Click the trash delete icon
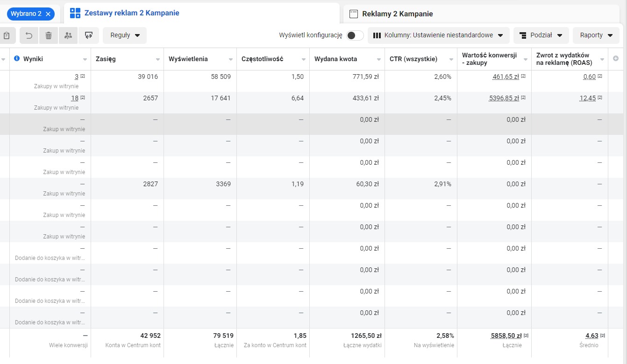The image size is (627, 364). click(x=49, y=35)
